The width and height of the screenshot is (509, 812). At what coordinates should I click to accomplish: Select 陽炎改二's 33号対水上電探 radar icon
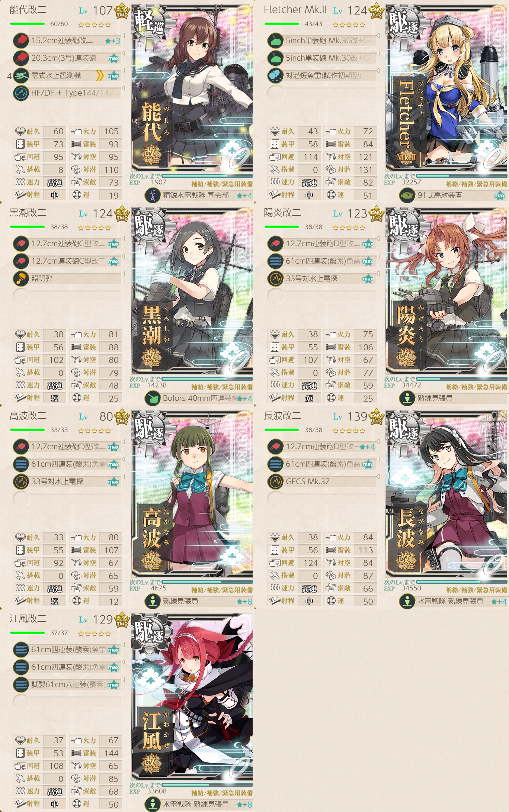pyautogui.click(x=275, y=278)
